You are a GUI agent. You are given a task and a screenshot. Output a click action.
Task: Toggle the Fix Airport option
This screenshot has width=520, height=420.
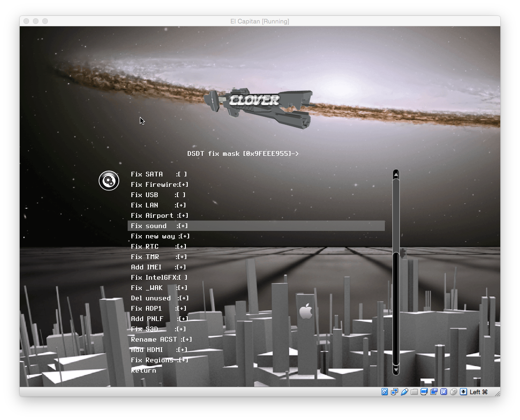click(x=256, y=215)
